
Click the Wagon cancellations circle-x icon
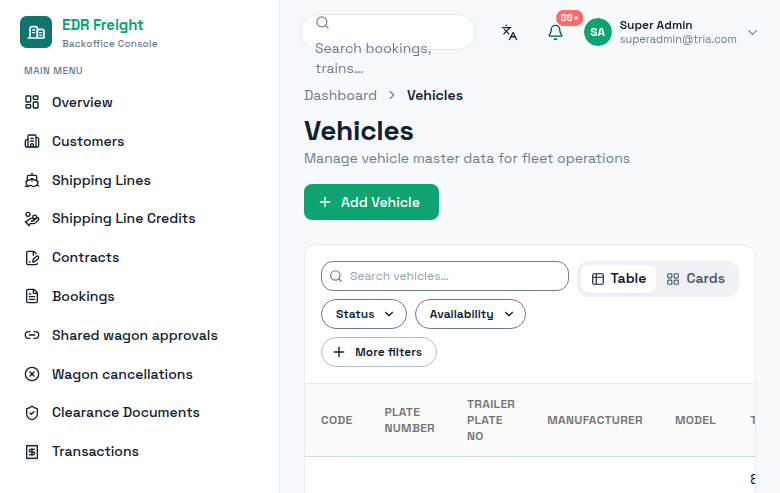32,374
